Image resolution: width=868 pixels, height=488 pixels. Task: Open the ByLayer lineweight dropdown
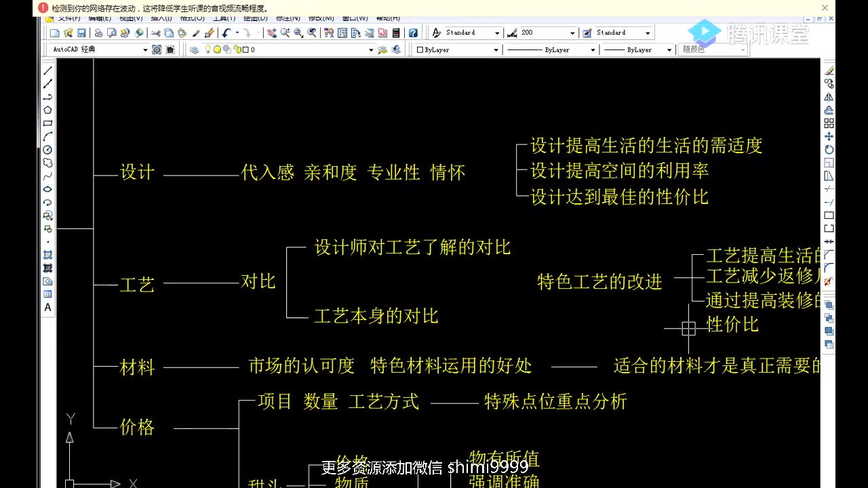point(669,49)
